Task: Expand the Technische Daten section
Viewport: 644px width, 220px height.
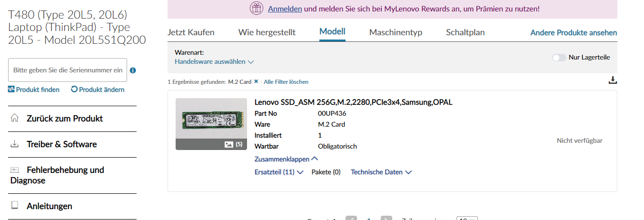Action: point(381,172)
